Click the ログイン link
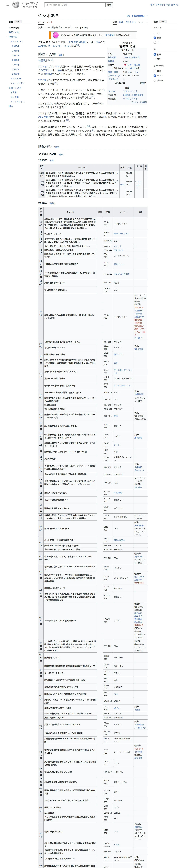The image size is (186, 868). [175, 5]
